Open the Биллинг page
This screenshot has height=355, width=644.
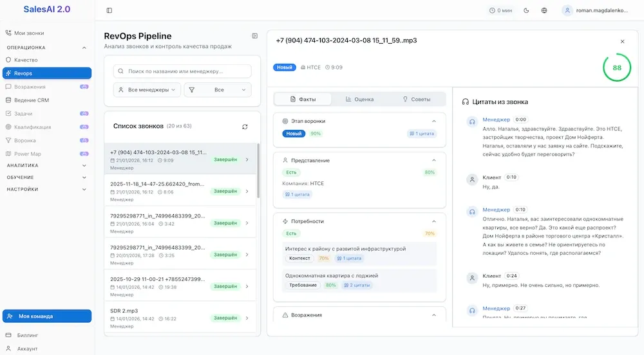(28, 335)
